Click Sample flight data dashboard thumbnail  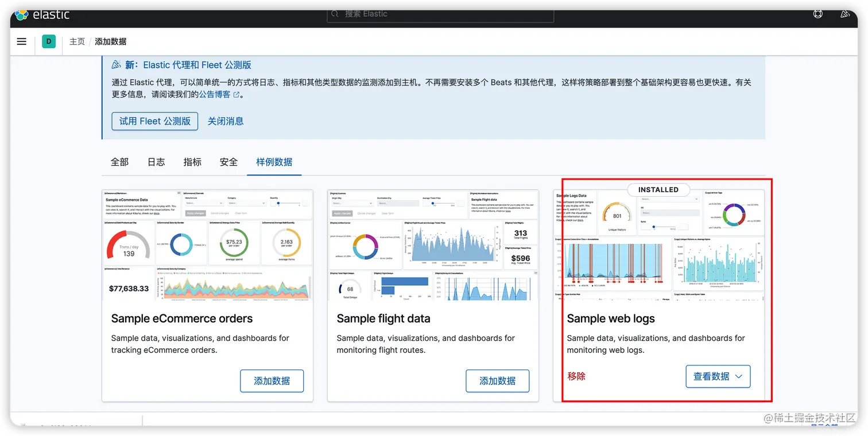(x=433, y=245)
